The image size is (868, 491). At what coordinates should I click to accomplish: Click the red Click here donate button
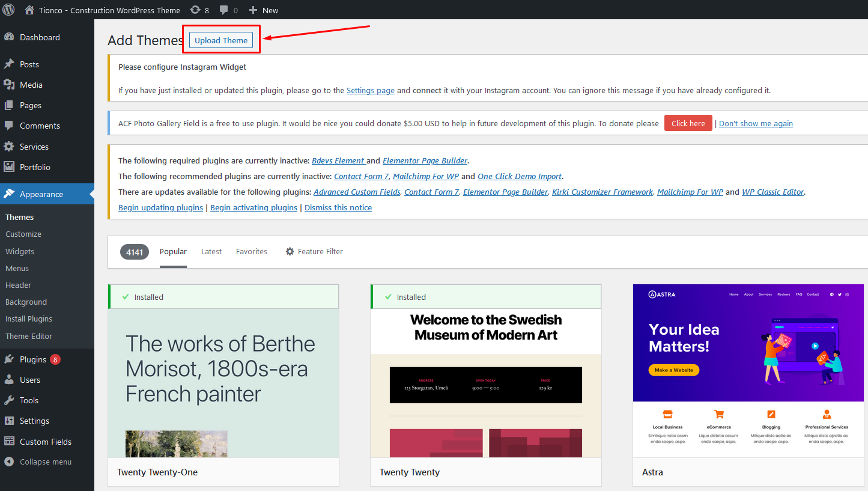click(688, 123)
